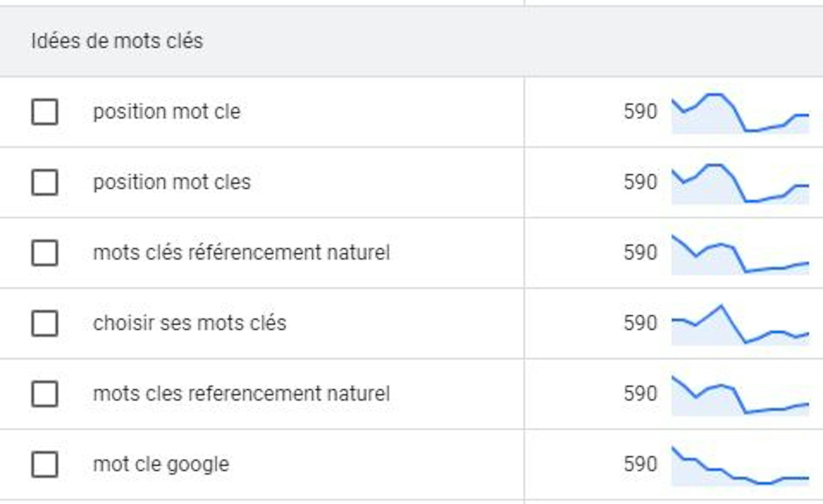Select the keyword "mots clés référencement naturel"
Image resolution: width=823 pixels, height=504 pixels.
[241, 253]
